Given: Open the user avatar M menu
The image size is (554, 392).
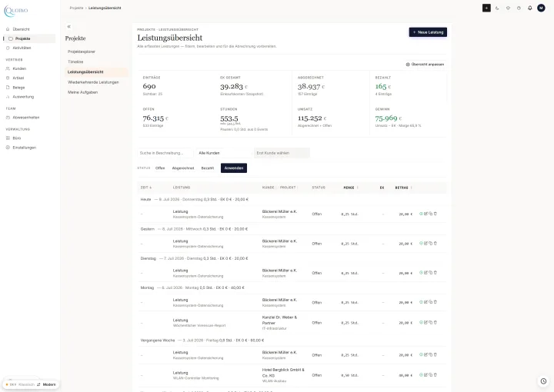Looking at the screenshot, I should [x=541, y=8].
